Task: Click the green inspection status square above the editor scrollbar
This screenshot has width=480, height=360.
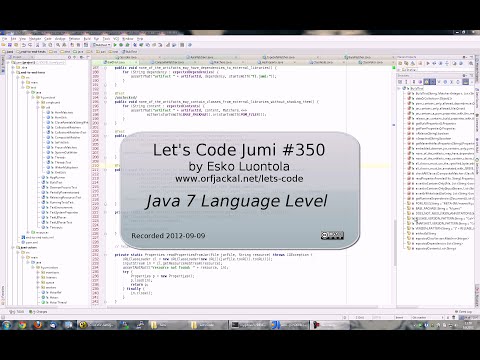Action: click(393, 68)
